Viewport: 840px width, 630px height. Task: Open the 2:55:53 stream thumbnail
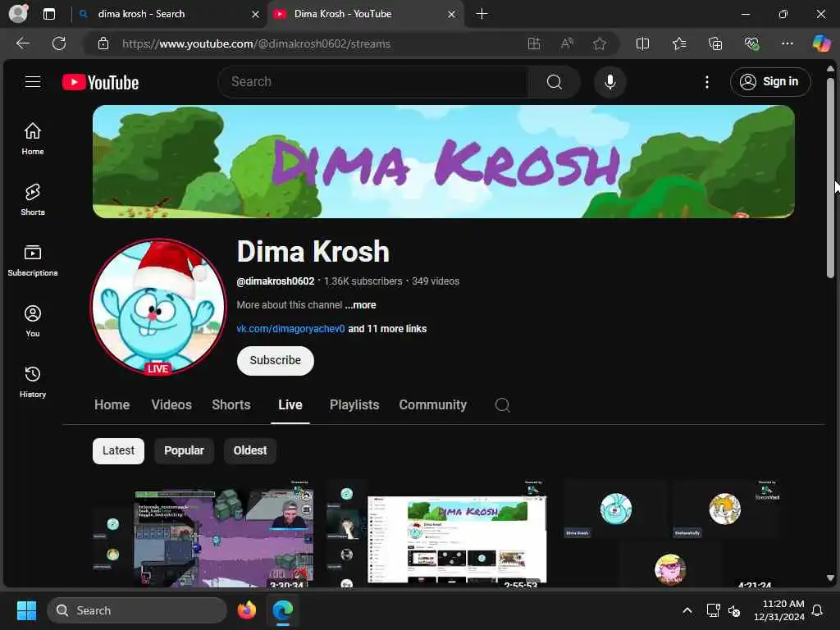point(437,533)
